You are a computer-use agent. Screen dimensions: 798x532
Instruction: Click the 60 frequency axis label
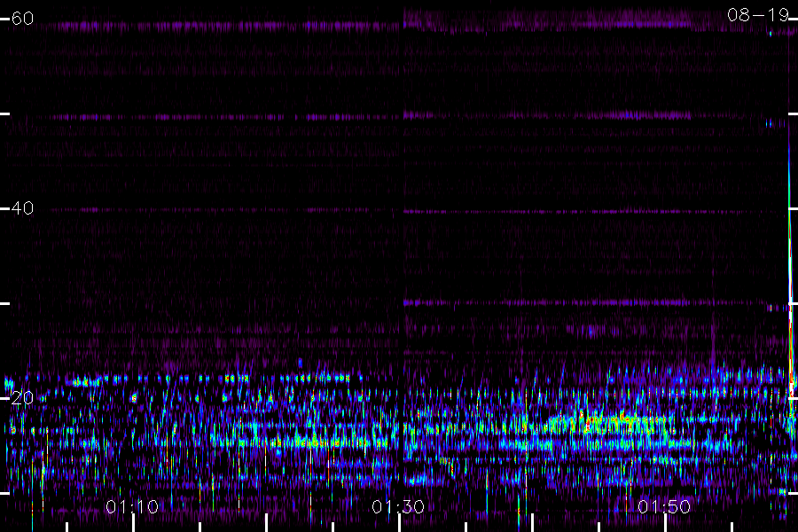pos(22,19)
